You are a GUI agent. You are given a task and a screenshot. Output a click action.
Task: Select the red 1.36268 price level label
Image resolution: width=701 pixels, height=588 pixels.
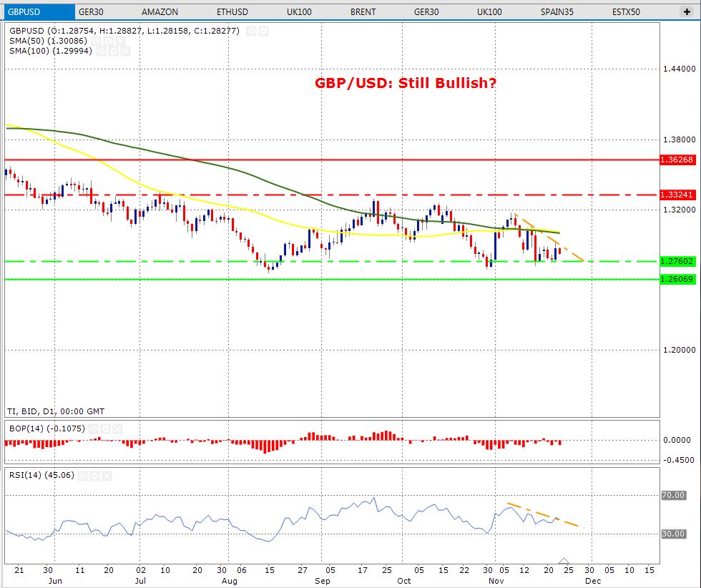[x=677, y=160]
